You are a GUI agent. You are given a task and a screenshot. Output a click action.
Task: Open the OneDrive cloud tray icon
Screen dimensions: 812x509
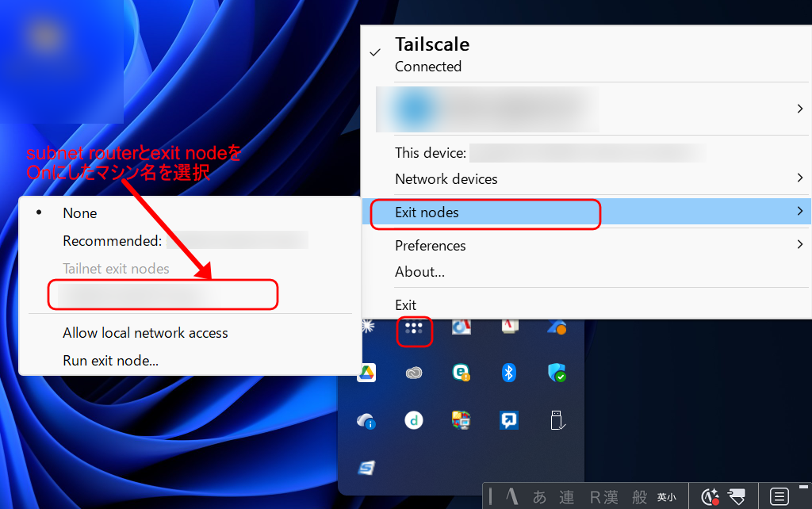(366, 420)
